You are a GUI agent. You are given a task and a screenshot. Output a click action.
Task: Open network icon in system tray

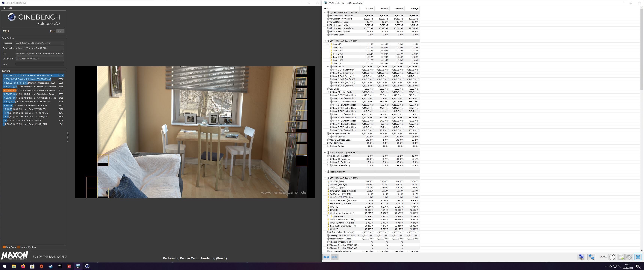[x=615, y=266]
